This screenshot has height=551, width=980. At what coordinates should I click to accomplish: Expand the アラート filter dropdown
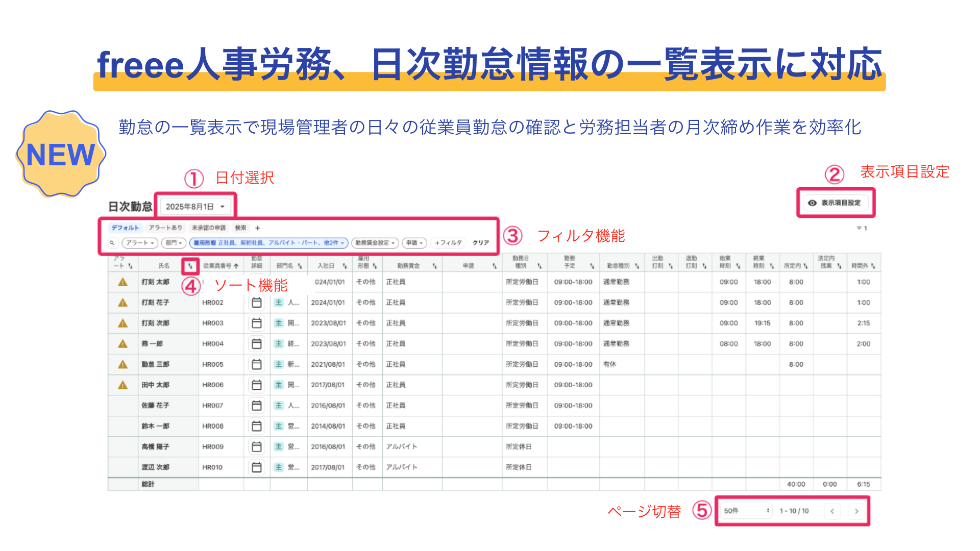point(140,243)
